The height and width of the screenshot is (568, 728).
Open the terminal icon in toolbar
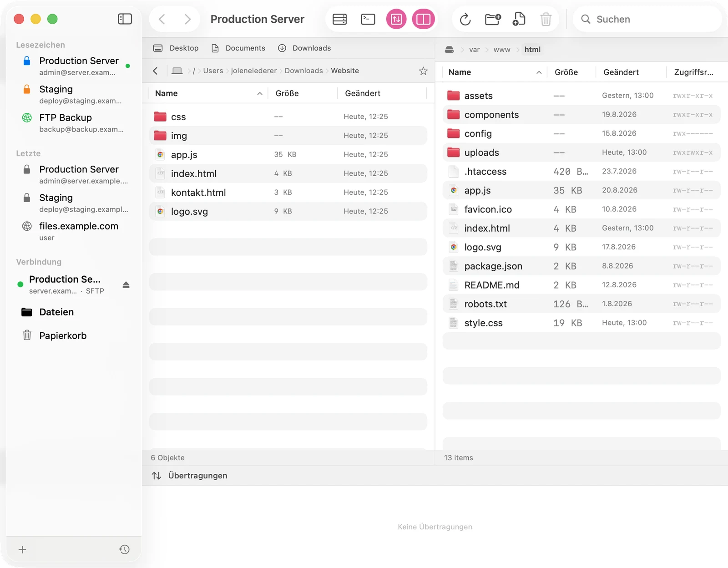[x=368, y=19]
